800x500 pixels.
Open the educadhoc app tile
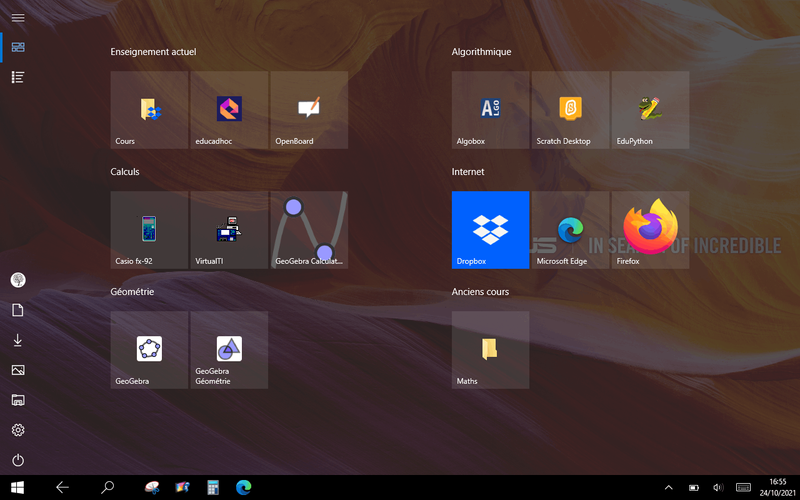(x=229, y=110)
